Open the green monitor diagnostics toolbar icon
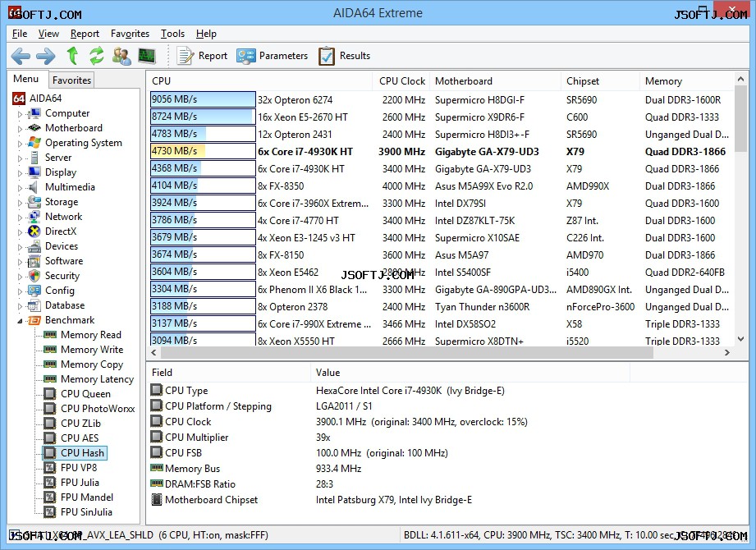 tap(147, 56)
